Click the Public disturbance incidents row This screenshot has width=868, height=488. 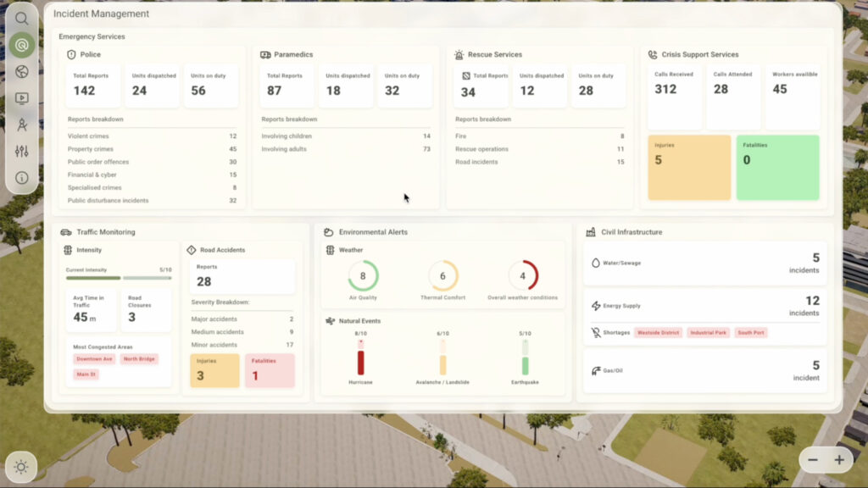(152, 200)
